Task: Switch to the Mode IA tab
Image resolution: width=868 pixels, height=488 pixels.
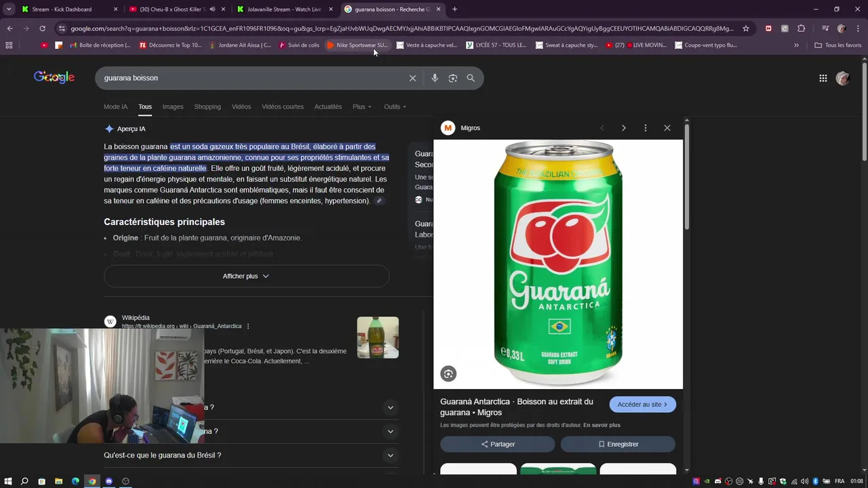Action: [x=115, y=106]
